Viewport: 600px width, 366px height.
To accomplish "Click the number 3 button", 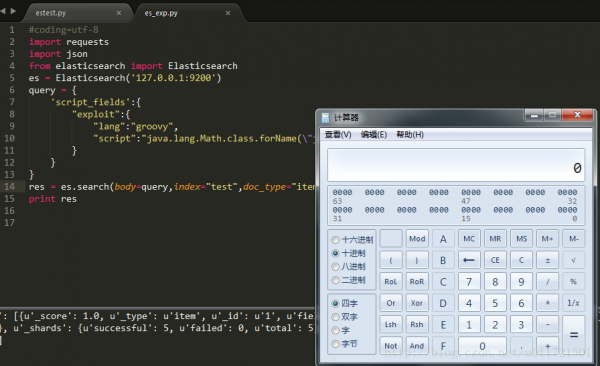I will [521, 325].
